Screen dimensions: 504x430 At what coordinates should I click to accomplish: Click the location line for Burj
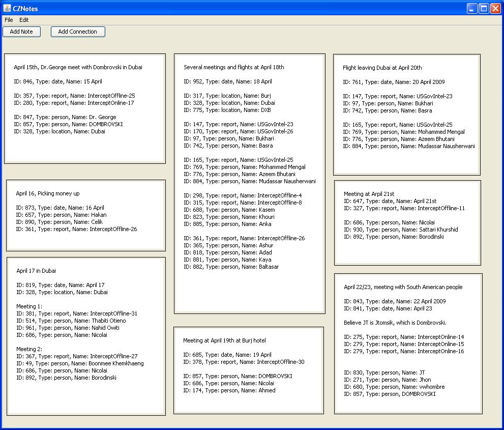click(227, 96)
